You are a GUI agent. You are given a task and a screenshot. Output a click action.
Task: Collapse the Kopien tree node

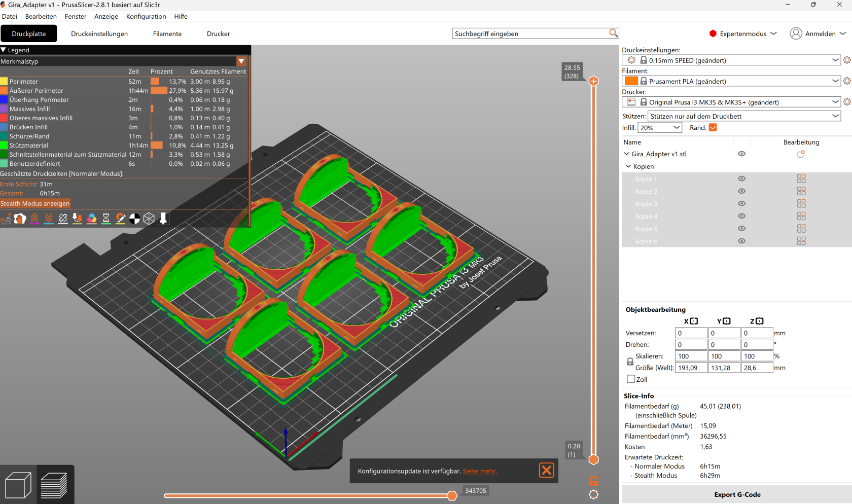(x=628, y=166)
